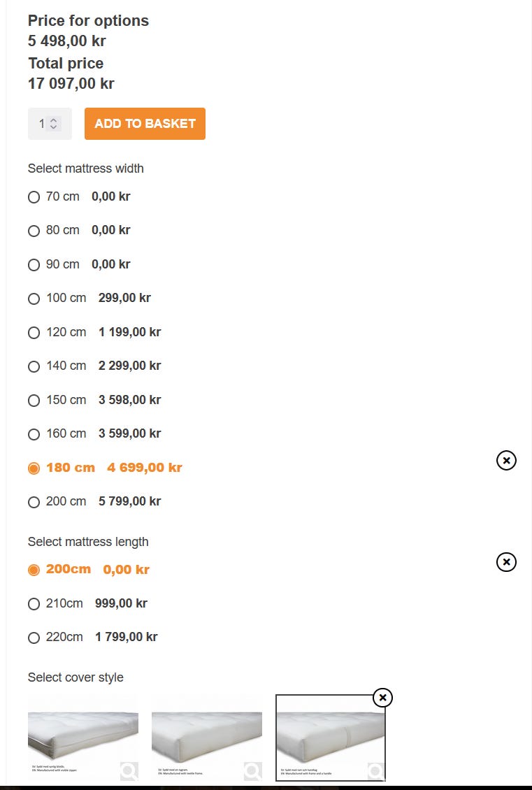Pick the 200 cm mattress width
The width and height of the screenshot is (532, 790).
34,502
